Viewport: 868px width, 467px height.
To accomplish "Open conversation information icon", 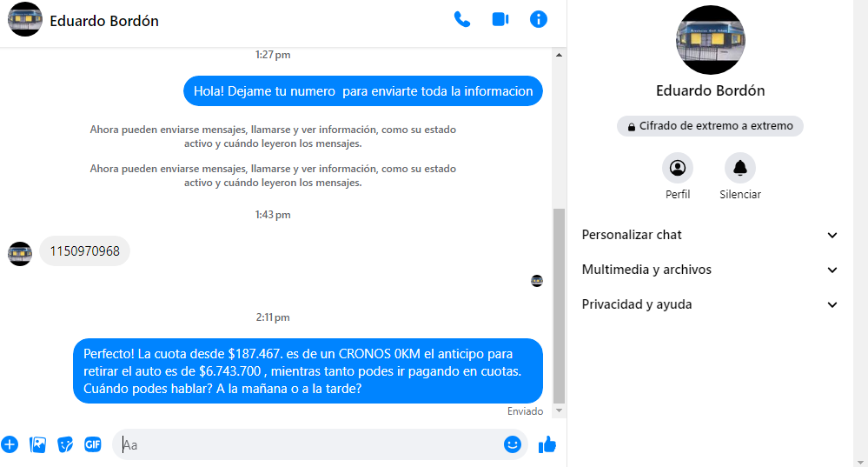I will tap(539, 19).
